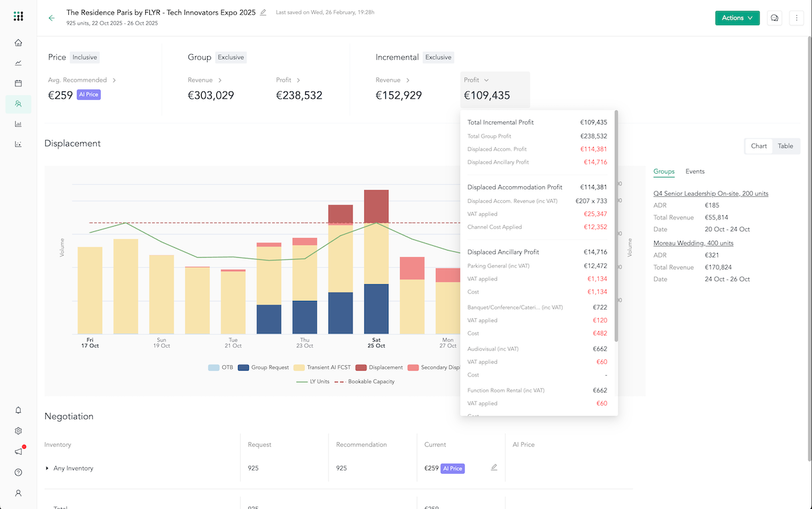Select the Groups tab

[663, 172]
